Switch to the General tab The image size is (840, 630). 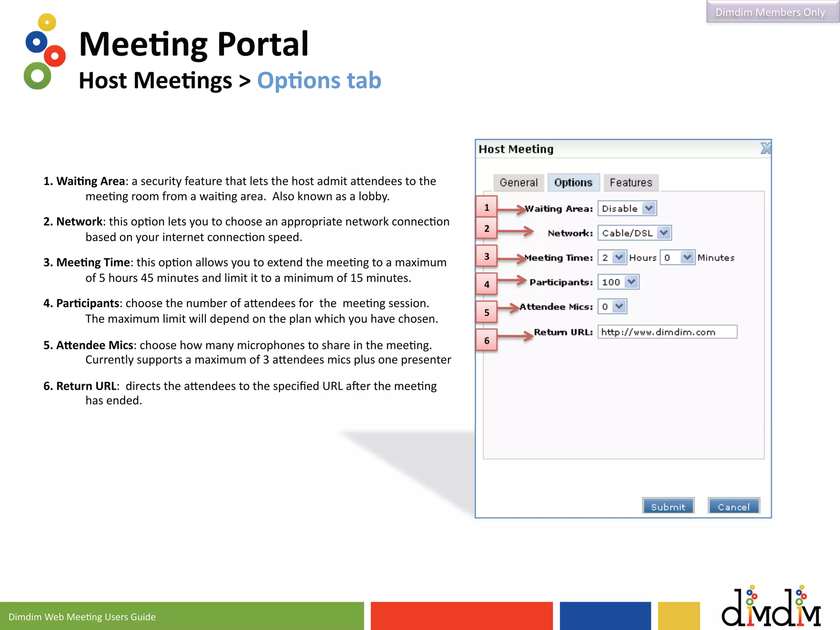pyautogui.click(x=518, y=183)
